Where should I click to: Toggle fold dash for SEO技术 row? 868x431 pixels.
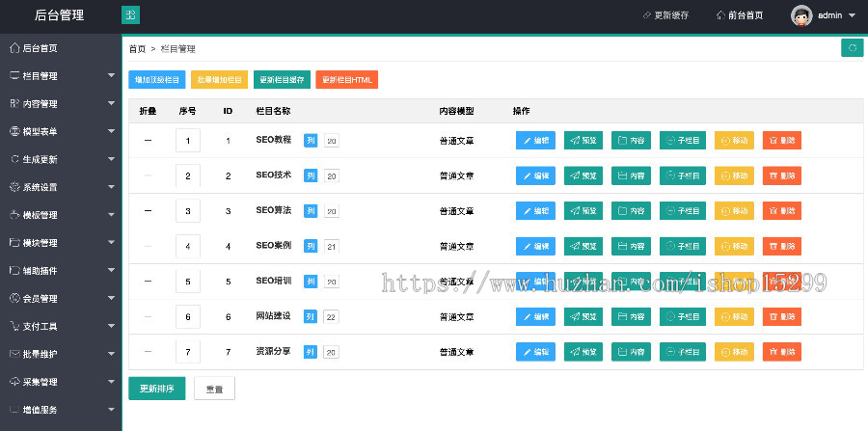tap(148, 175)
